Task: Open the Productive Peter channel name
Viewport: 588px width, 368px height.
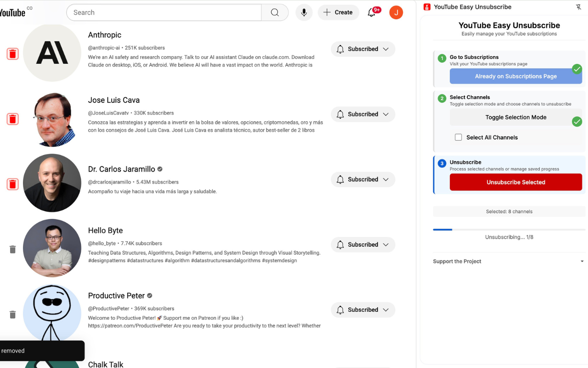Action: pos(117,296)
